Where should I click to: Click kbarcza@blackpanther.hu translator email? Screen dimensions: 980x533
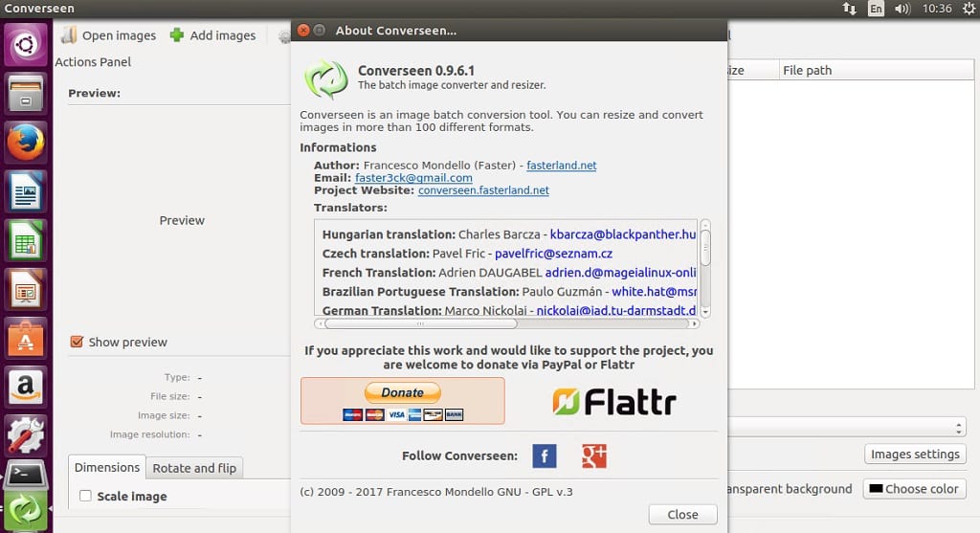coord(623,234)
